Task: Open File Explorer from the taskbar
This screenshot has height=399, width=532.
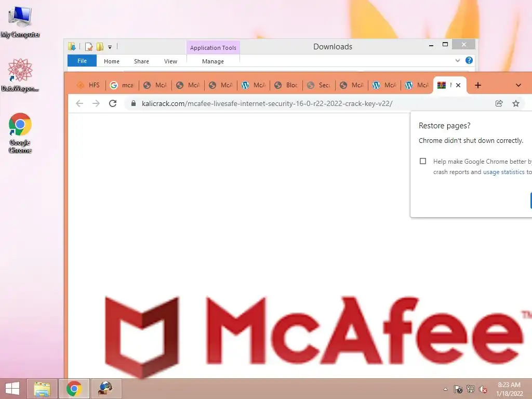Action: pyautogui.click(x=42, y=389)
